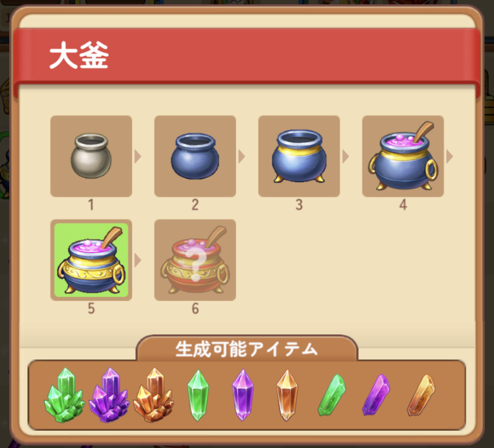This screenshot has height=448, width=494.
Task: Select the level 1 gray pot
Action: (x=91, y=156)
